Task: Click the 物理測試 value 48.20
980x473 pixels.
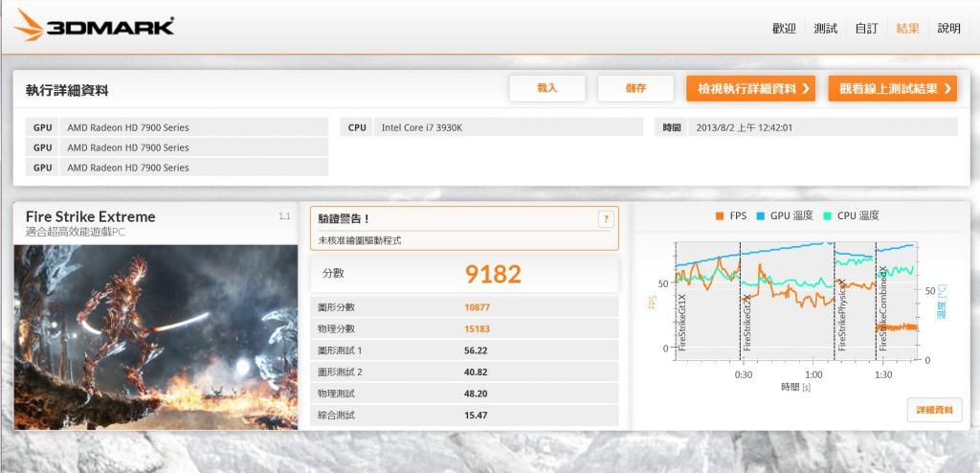Action: 476,394
